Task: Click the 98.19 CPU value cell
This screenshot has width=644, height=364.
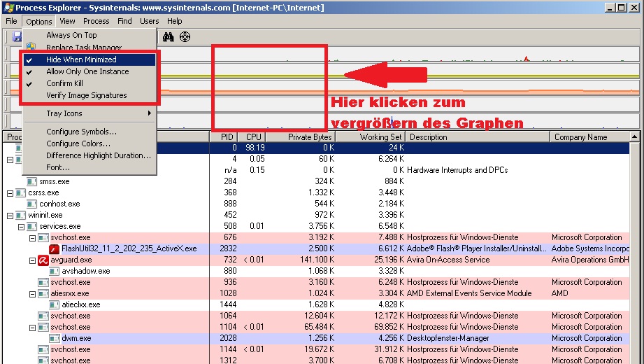Action: tap(255, 147)
